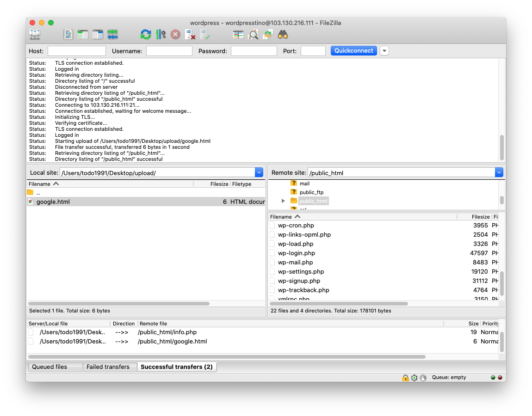
Task: Open the Site Manager
Action: click(x=35, y=35)
